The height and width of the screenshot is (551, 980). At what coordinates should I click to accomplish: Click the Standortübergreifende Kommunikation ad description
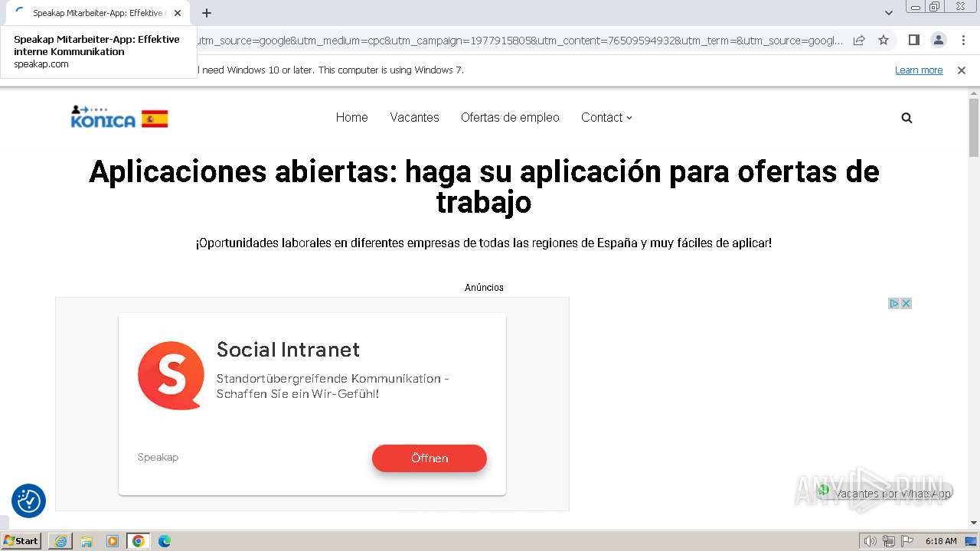click(x=333, y=386)
